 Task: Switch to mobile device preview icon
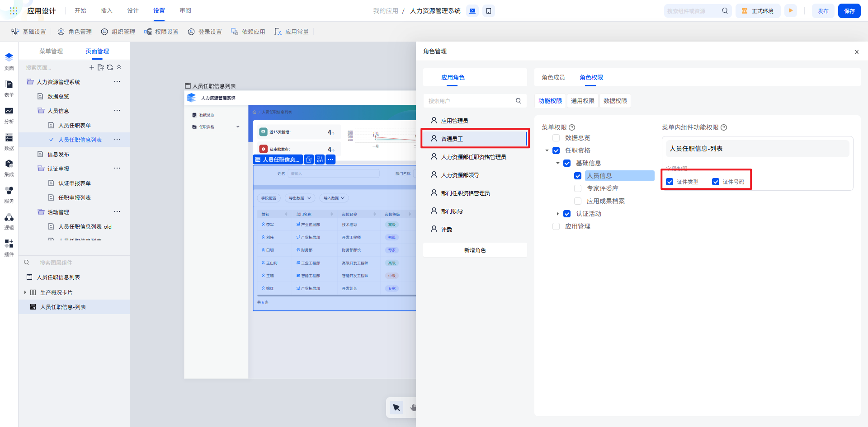tap(489, 11)
